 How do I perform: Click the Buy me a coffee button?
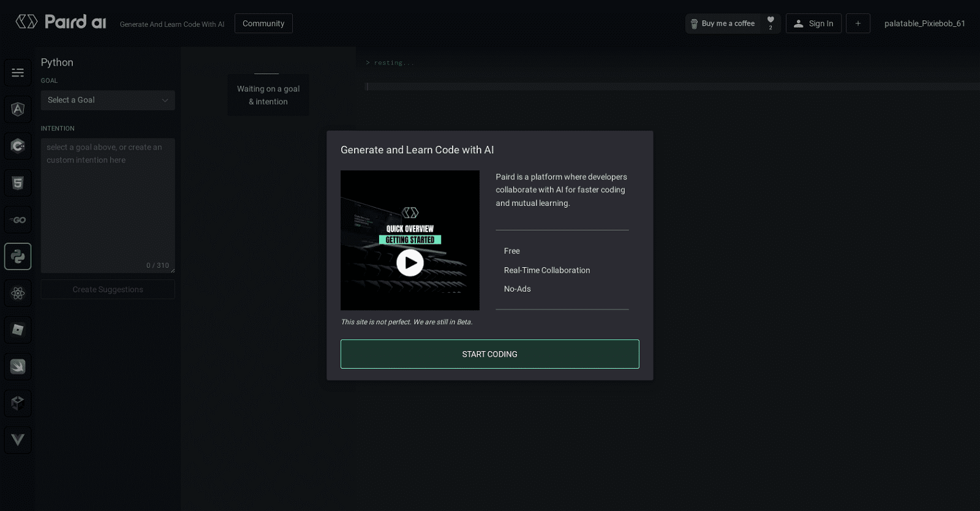723,23
